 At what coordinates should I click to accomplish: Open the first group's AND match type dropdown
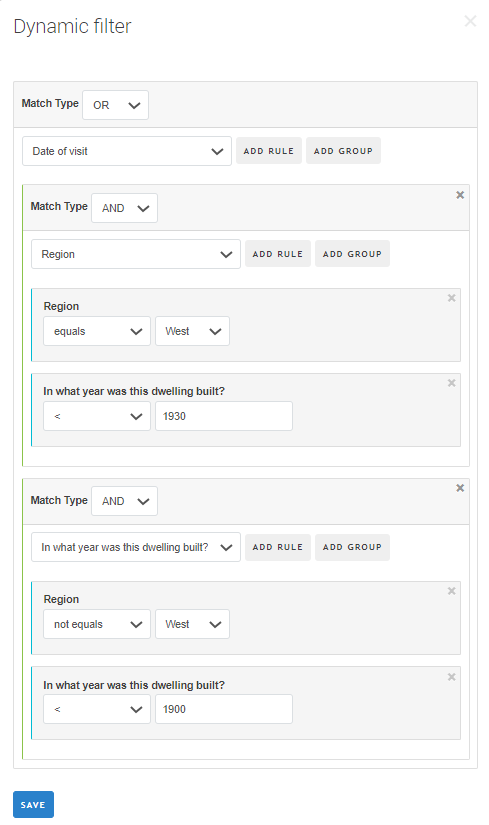pyautogui.click(x=124, y=208)
